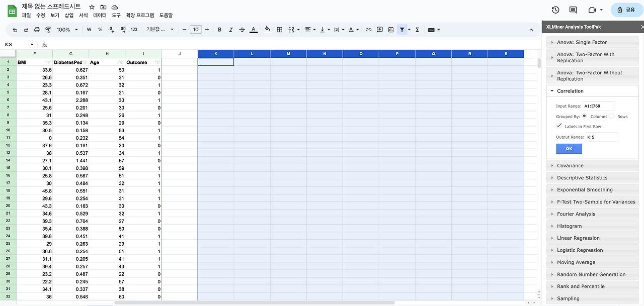The height and width of the screenshot is (306, 644).
Task: Open the BMI column filter icon
Action: (x=49, y=62)
